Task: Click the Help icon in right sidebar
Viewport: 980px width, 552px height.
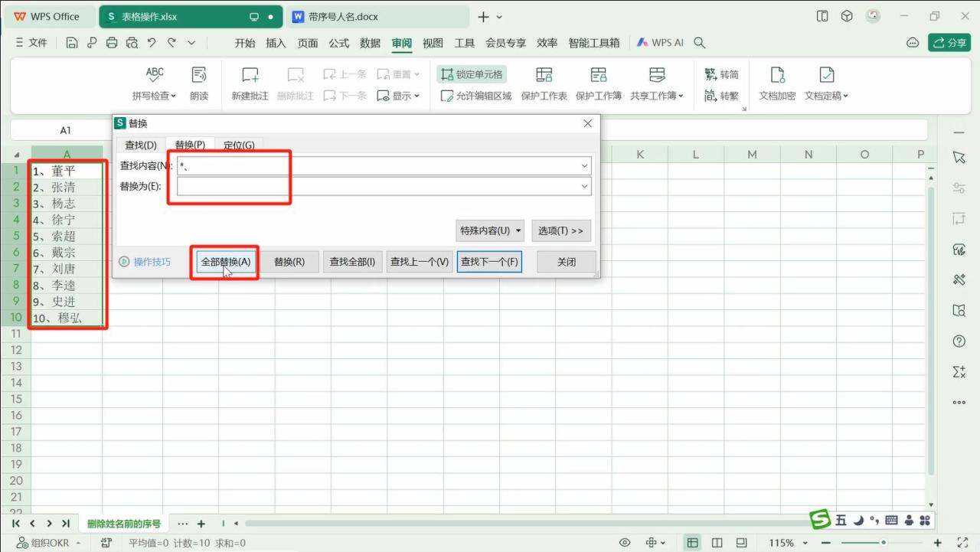Action: [959, 341]
